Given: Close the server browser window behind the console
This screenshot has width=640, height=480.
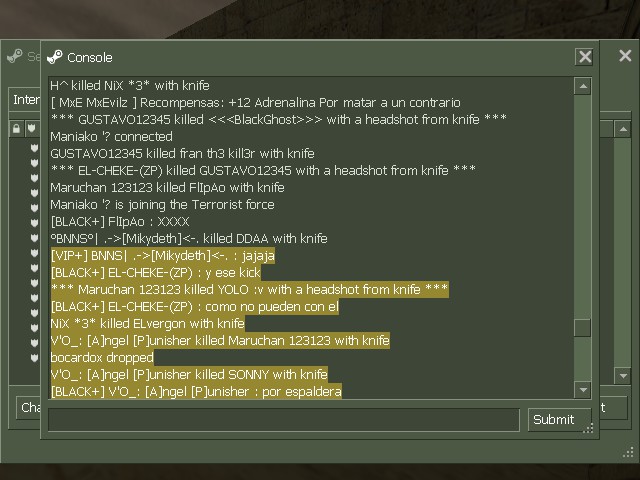Looking at the screenshot, I should tap(625, 56).
